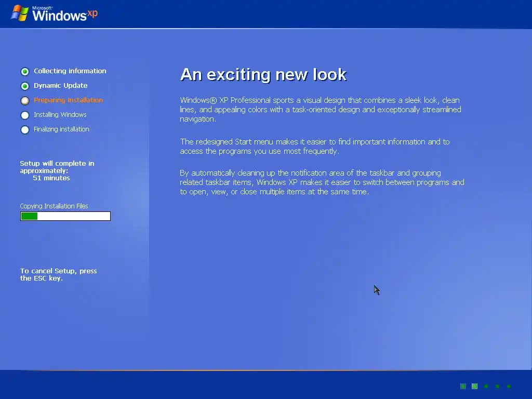Click the paragraph about Windows XP Professional visual design
Screen dimensions: 532x399
[x=320, y=110]
